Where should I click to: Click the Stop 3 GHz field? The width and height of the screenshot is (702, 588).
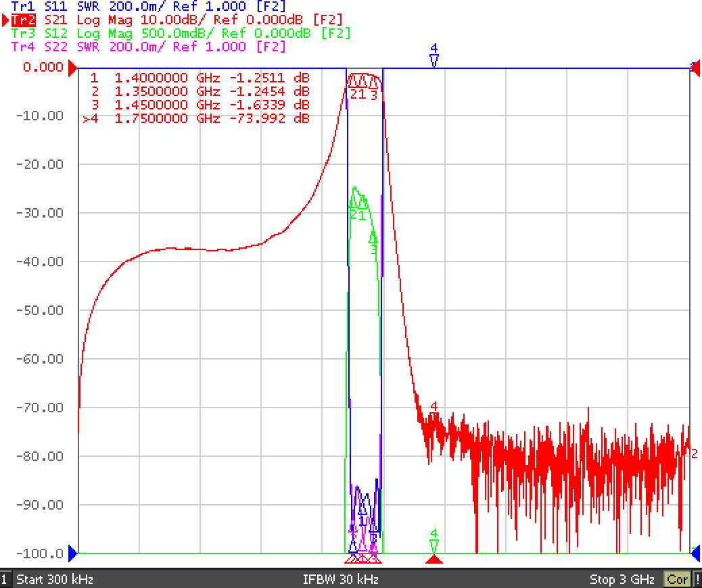(622, 579)
